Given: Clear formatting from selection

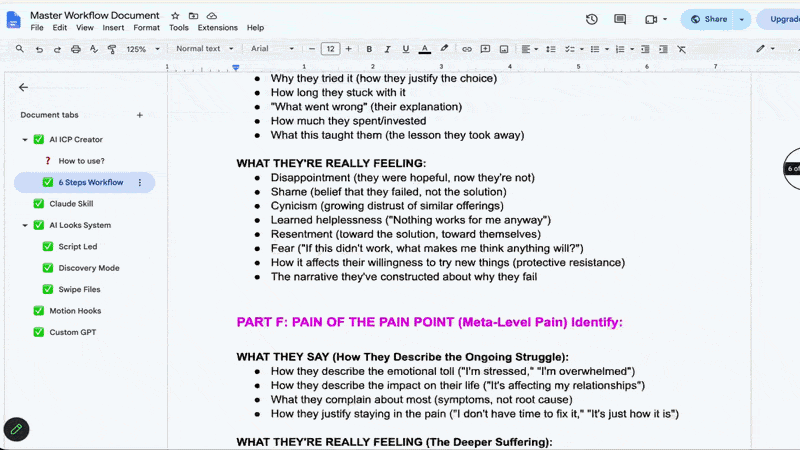Looking at the screenshot, I should click(x=682, y=49).
